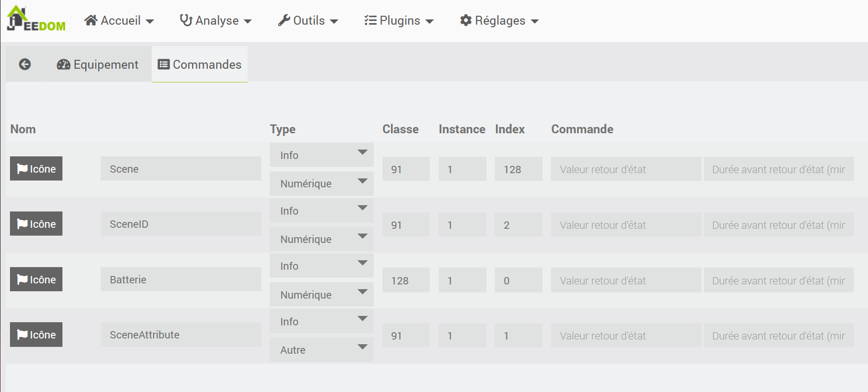The height and width of the screenshot is (392, 868).
Task: Open the Analyse menu
Action: pyautogui.click(x=216, y=20)
